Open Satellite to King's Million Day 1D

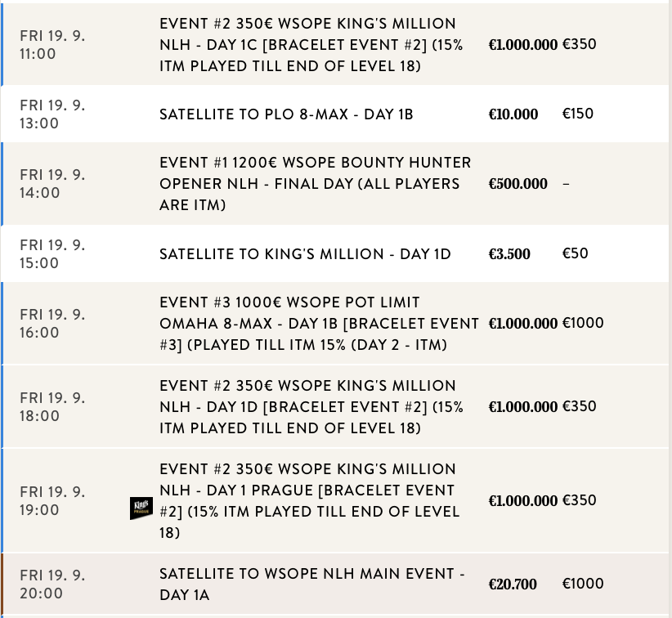tap(305, 254)
